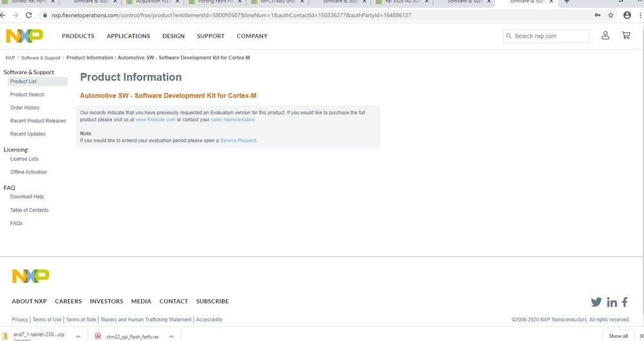Open Product Search in the sidebar
The height and width of the screenshot is (341, 644).
(27, 95)
